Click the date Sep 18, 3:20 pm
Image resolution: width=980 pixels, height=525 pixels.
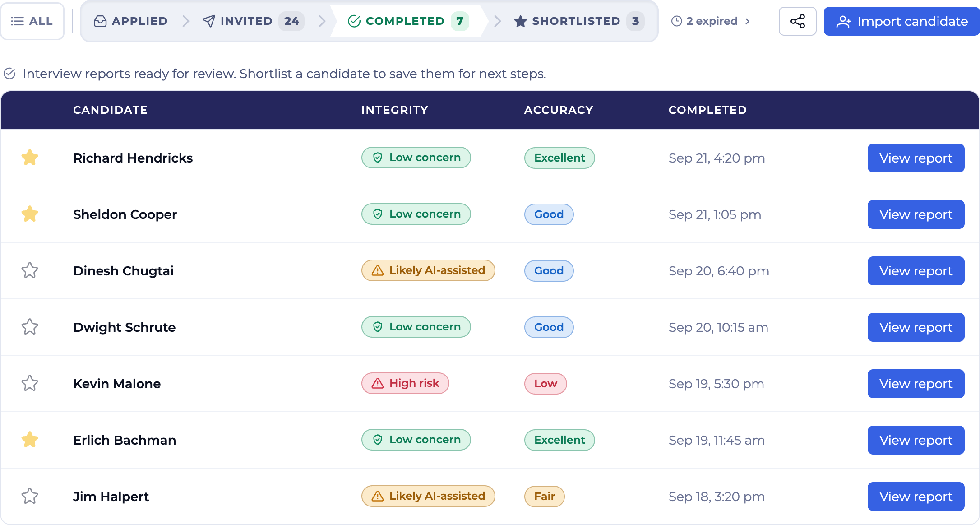pyautogui.click(x=717, y=497)
